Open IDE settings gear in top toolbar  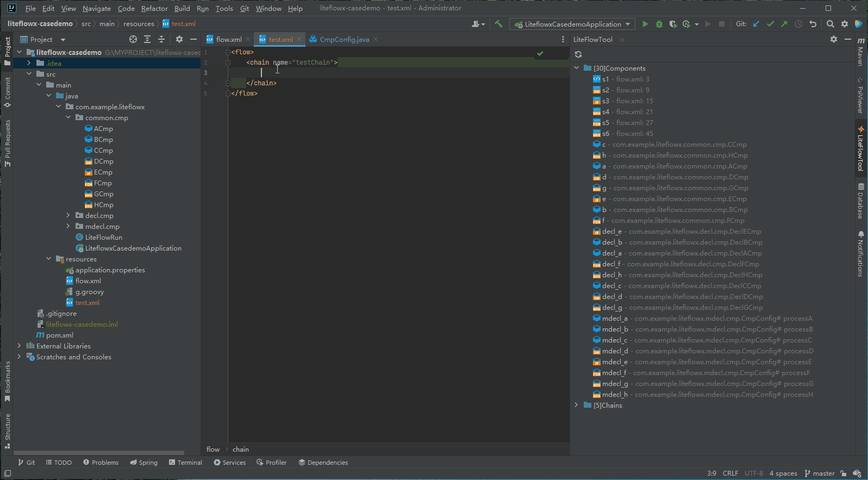click(845, 24)
